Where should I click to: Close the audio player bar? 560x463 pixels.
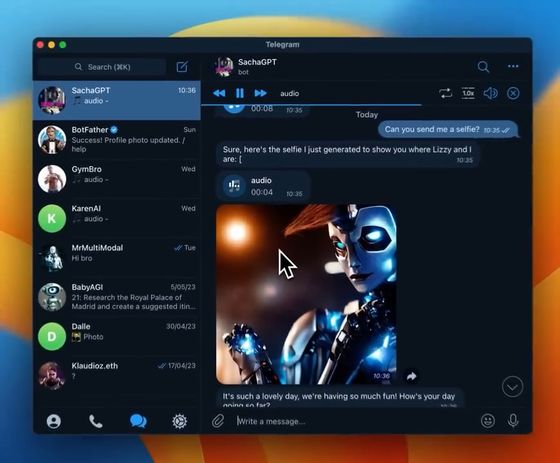tap(513, 93)
